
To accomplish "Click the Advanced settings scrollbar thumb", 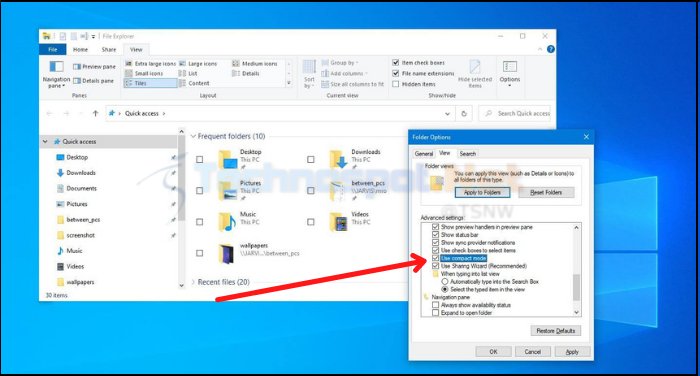I will tap(576, 287).
